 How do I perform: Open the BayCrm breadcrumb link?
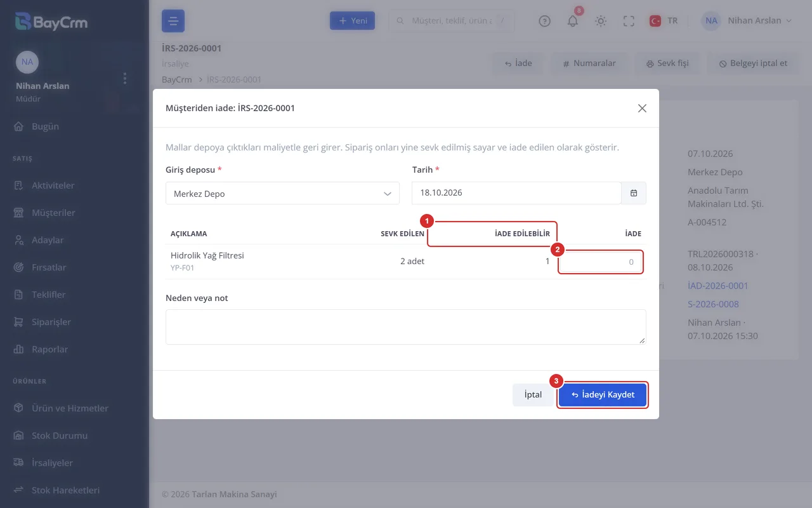click(x=177, y=80)
